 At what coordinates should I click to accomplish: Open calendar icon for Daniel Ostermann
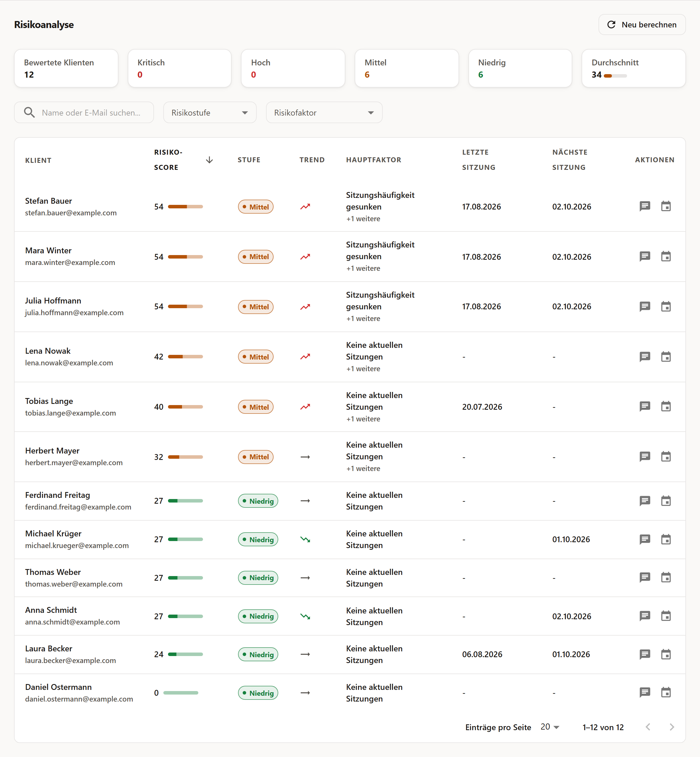pyautogui.click(x=666, y=693)
